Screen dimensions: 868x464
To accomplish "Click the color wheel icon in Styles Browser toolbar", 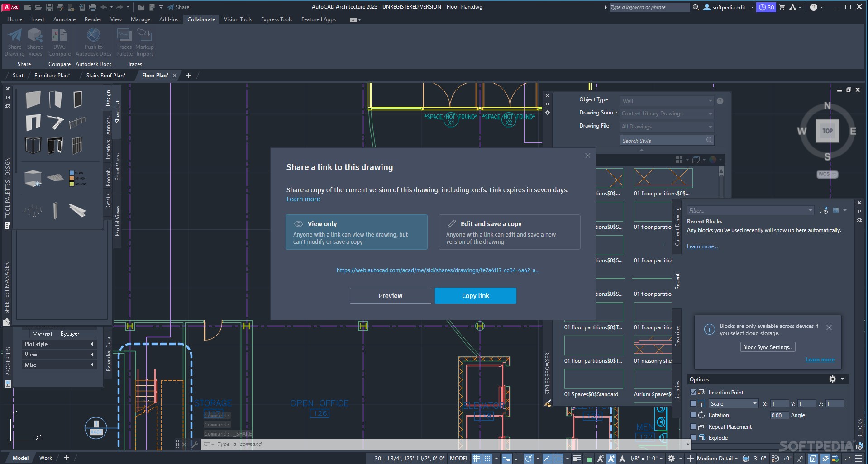I will pyautogui.click(x=713, y=160).
